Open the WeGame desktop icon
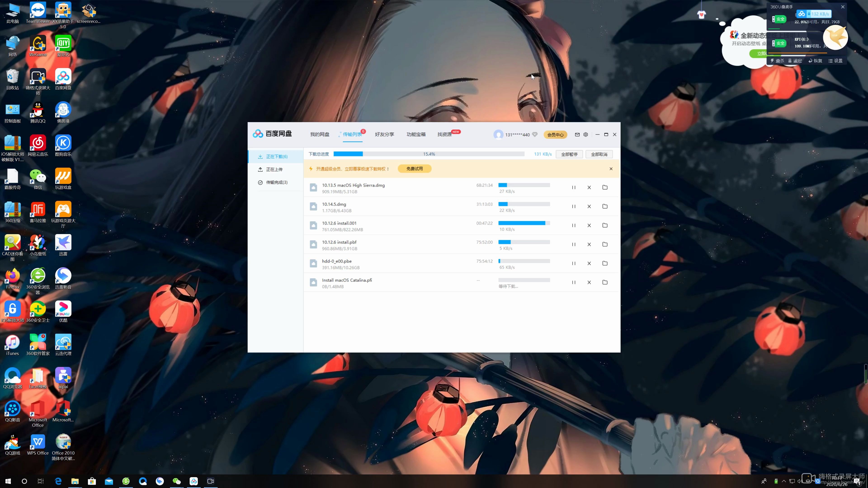The height and width of the screenshot is (488, 868). coord(38,46)
